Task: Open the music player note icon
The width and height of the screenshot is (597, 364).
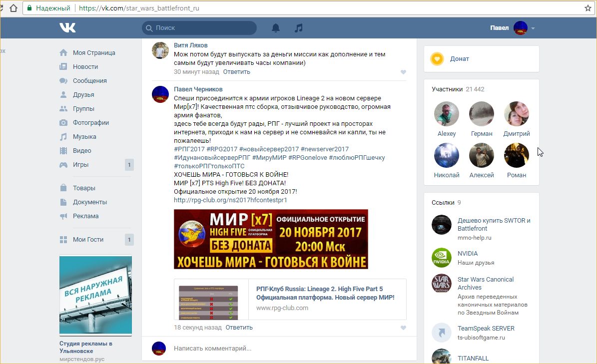Action: click(x=299, y=28)
